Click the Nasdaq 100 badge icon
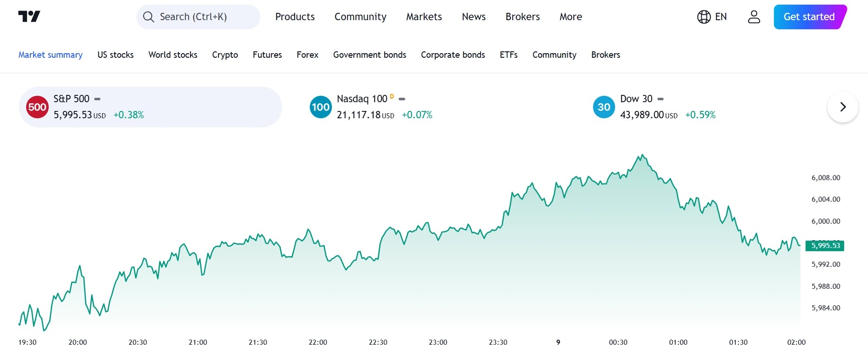 click(320, 107)
